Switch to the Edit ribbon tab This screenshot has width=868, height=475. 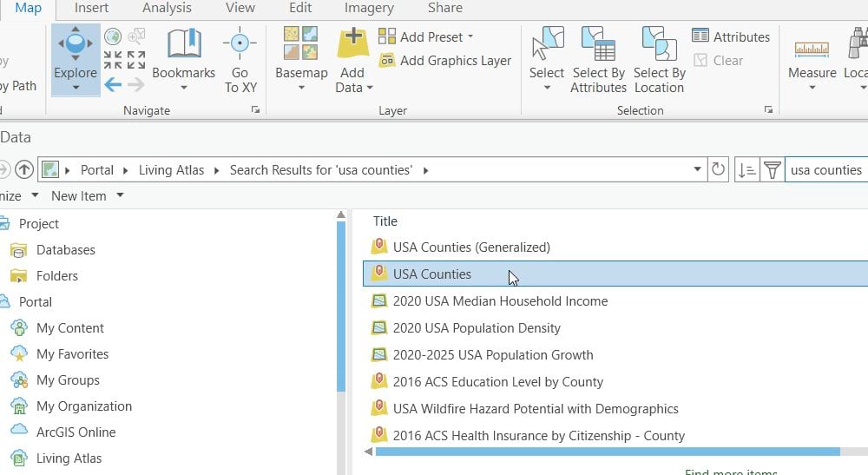[x=300, y=9]
